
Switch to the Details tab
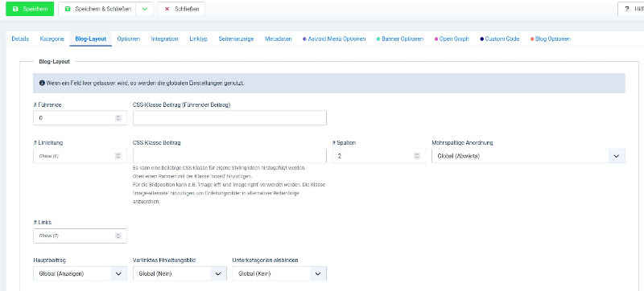point(20,39)
